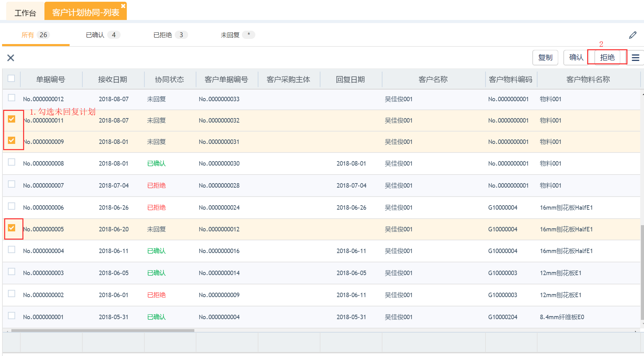Click the 复制 button
This screenshot has height=356, width=644.
pyautogui.click(x=545, y=57)
